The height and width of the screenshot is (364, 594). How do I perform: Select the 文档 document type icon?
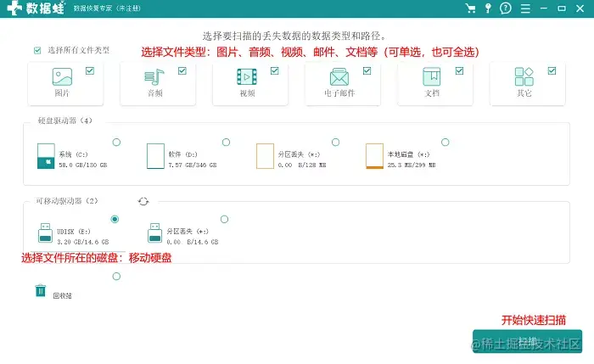[431, 76]
